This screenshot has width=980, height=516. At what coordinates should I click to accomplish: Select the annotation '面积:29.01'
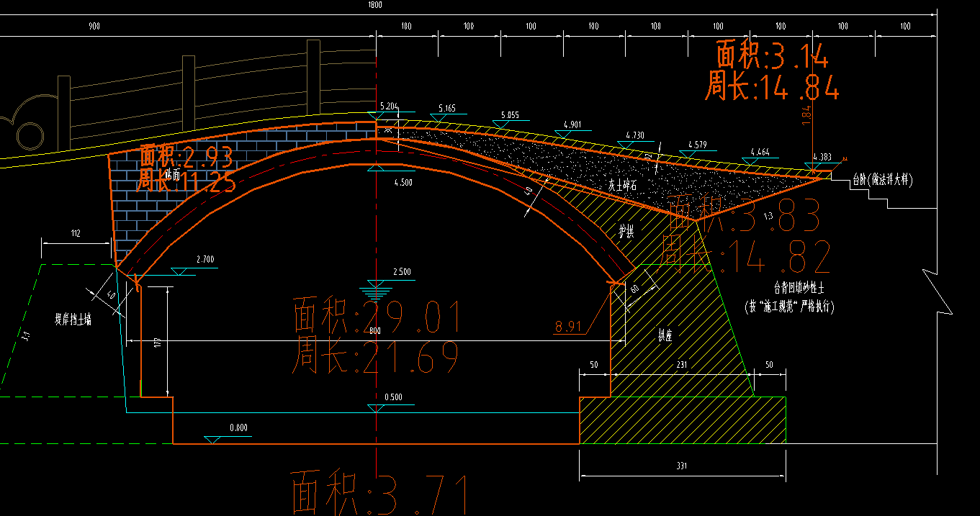click(x=377, y=317)
